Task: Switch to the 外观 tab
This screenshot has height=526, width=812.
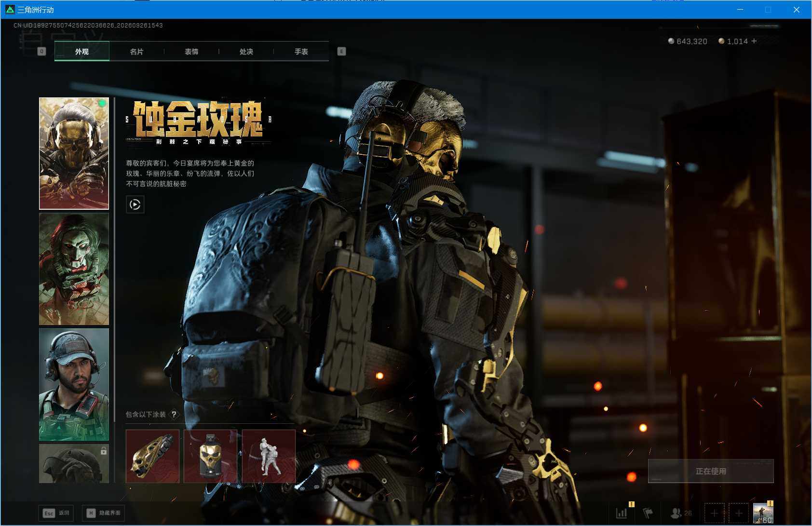Action: point(82,51)
